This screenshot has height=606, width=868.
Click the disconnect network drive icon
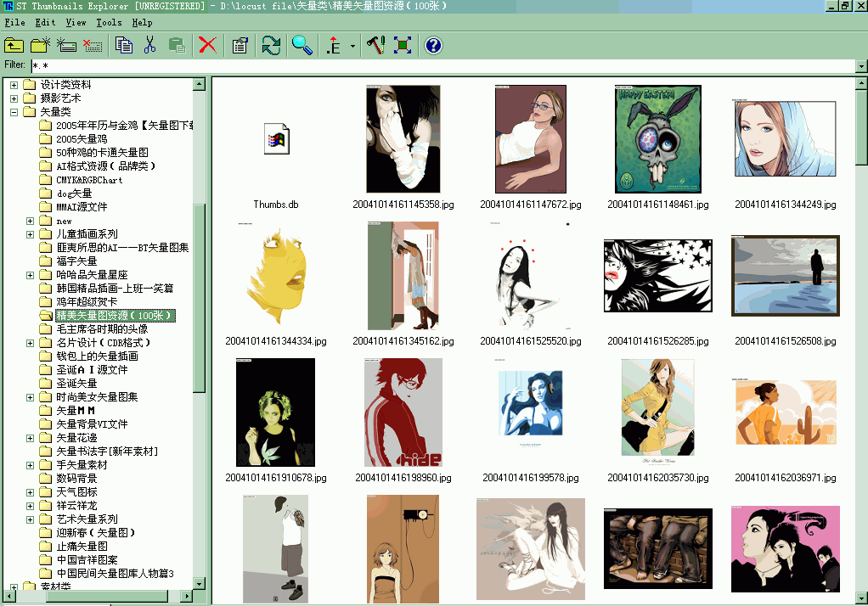pos(93,45)
